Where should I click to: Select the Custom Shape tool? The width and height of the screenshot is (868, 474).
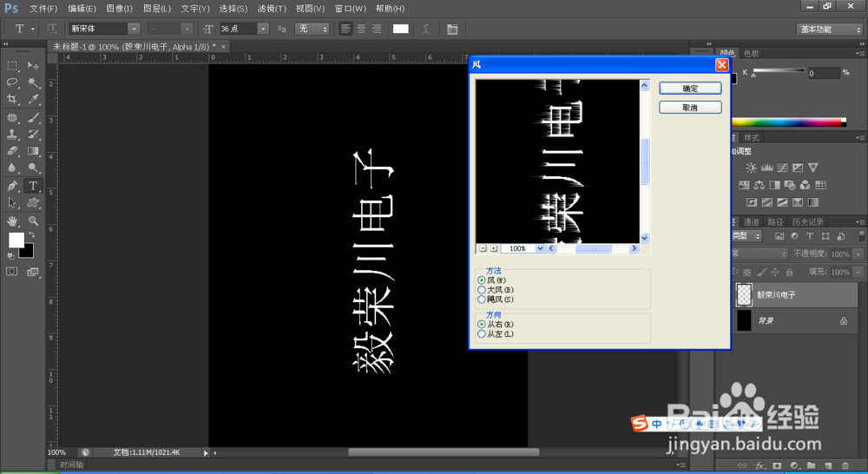pyautogui.click(x=33, y=202)
